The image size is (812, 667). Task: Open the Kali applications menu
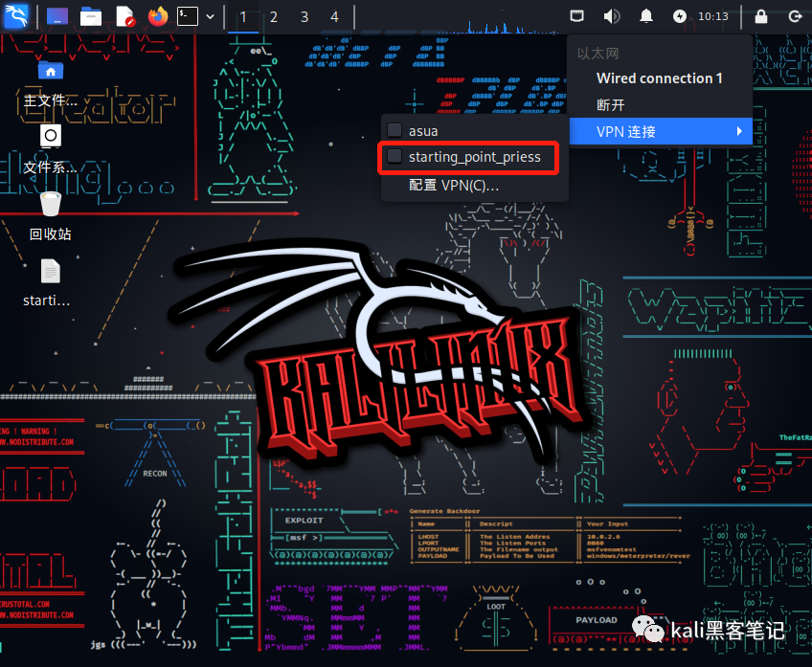(17, 15)
